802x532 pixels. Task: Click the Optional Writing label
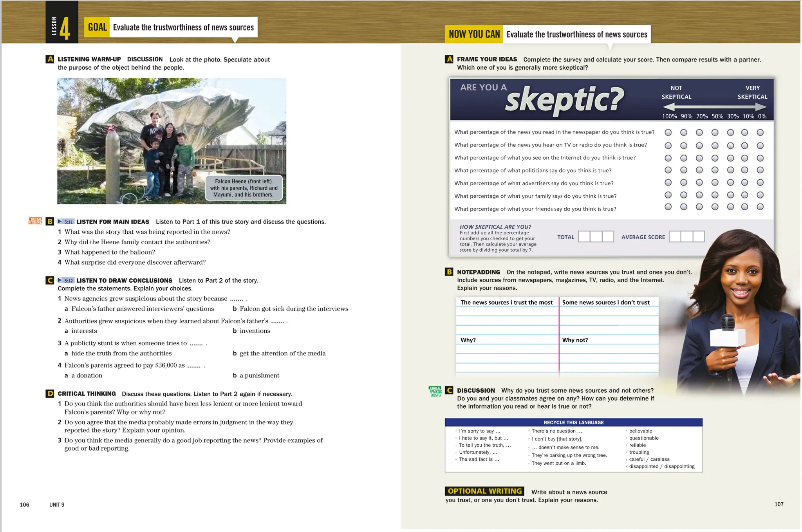pyautogui.click(x=485, y=491)
